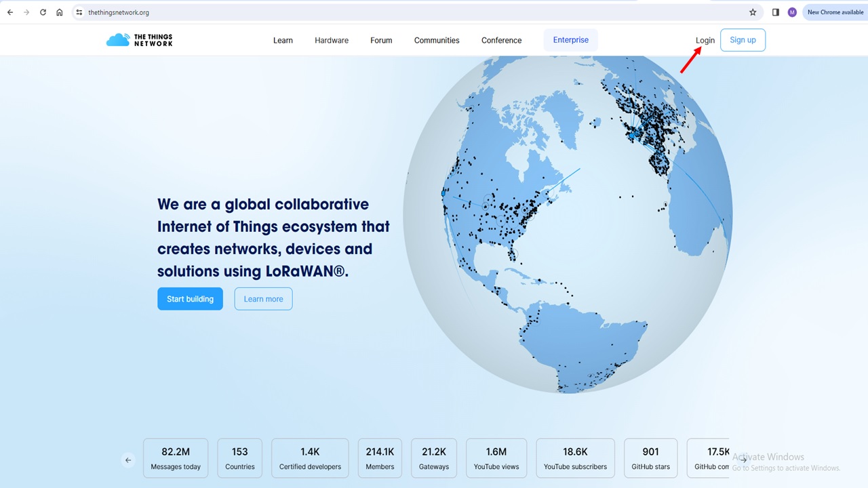The height and width of the screenshot is (488, 868).
Task: Select the Enterprise nav button
Action: 571,40
